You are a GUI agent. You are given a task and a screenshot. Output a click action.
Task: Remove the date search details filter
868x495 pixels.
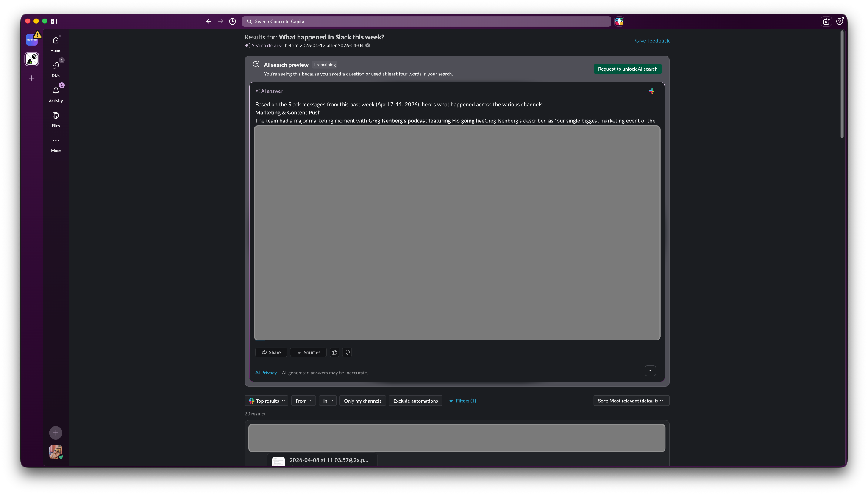[x=367, y=46]
